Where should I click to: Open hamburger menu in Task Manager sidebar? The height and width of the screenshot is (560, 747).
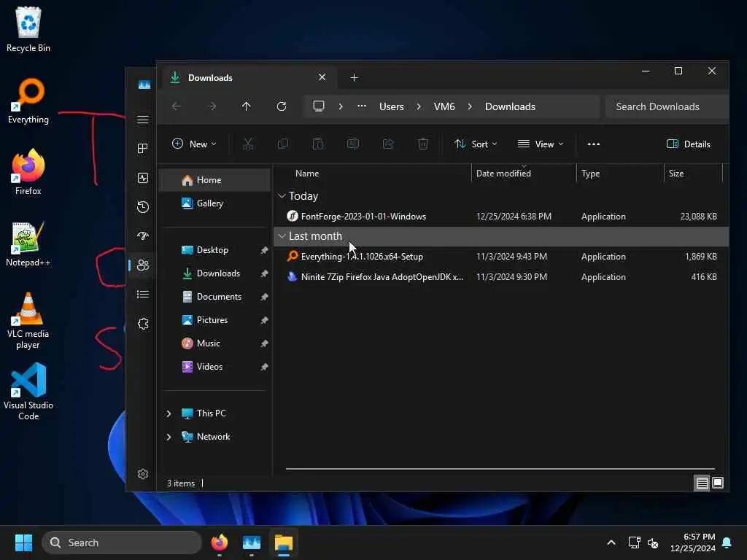coord(143,120)
